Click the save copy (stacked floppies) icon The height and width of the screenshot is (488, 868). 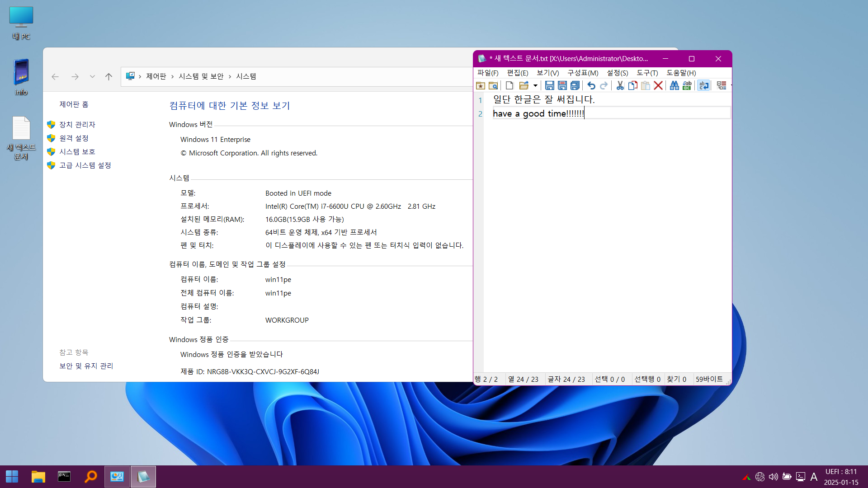pos(575,85)
